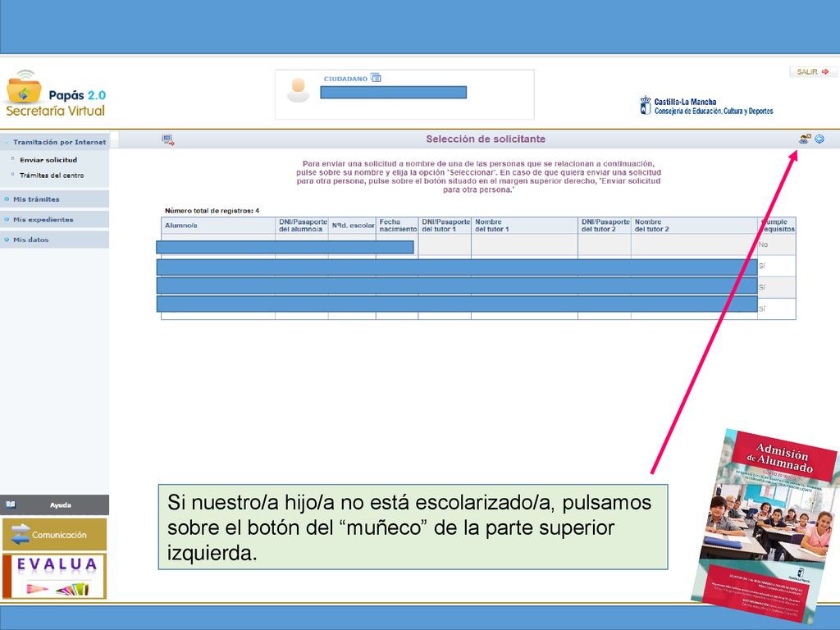Click the user avatar silhouette
The image size is (840, 630).
click(x=299, y=89)
